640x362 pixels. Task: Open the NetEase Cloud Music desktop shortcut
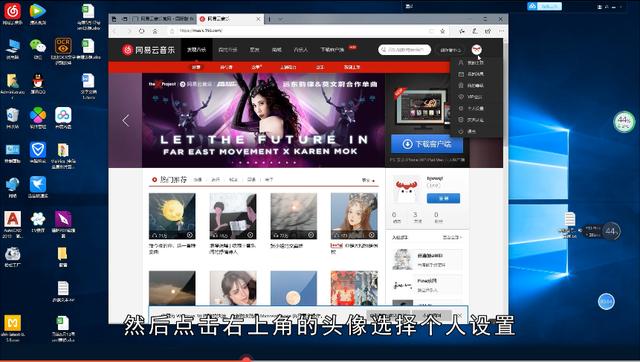tap(12, 14)
